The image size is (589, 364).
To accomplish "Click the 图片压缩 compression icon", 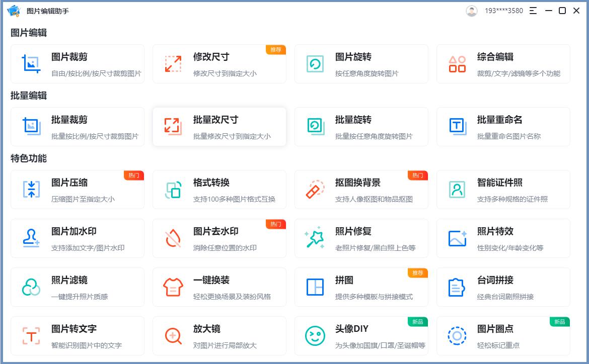I will click(x=30, y=189).
